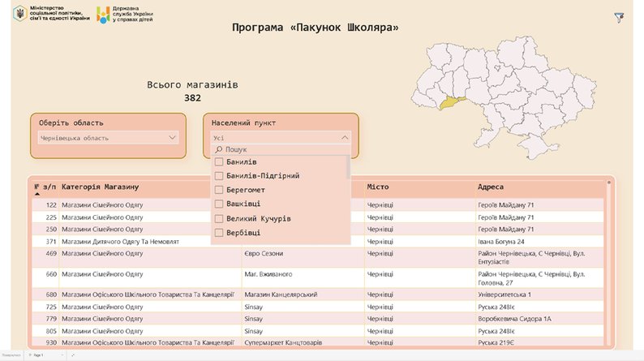Sort by Категорія Магазину column header
The image size is (644, 361).
coord(101,187)
